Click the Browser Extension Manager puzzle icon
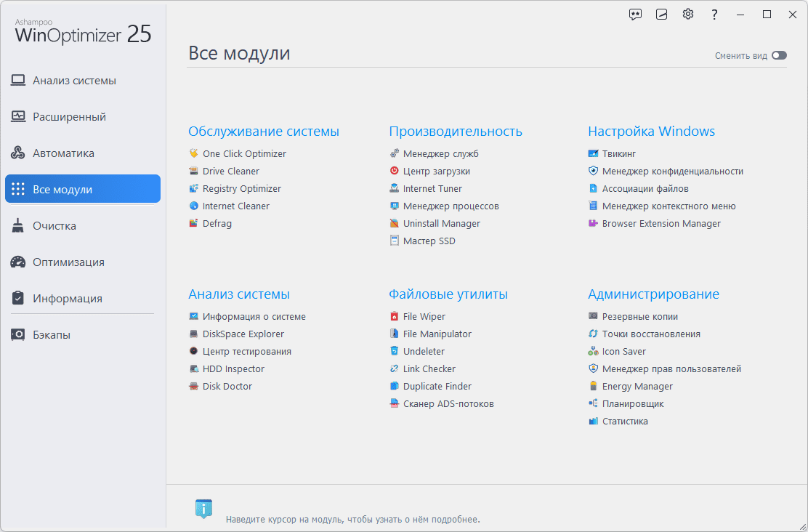Screen dimensions: 808x532 pos(593,224)
